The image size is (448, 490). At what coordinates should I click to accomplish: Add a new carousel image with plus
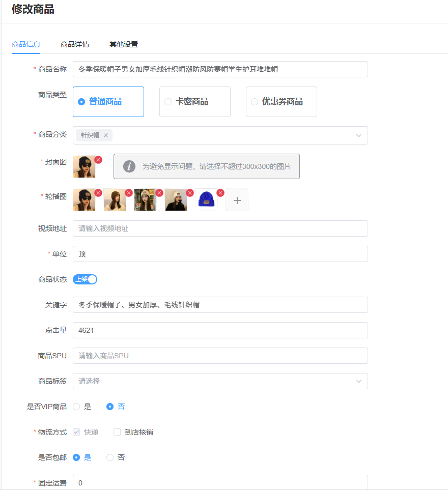click(237, 200)
